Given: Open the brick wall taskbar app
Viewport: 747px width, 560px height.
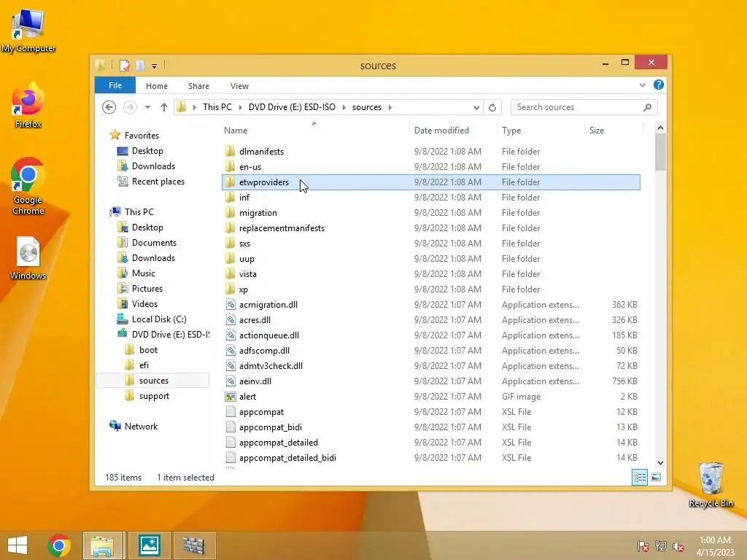Looking at the screenshot, I should click(193, 545).
